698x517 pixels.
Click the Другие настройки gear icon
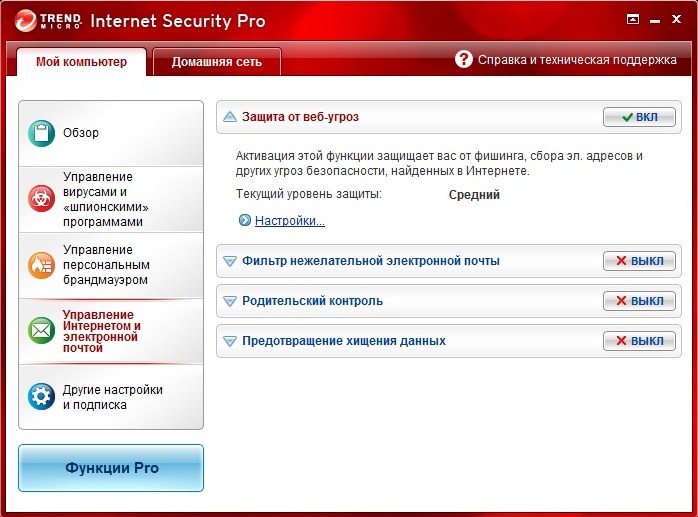[x=42, y=396]
